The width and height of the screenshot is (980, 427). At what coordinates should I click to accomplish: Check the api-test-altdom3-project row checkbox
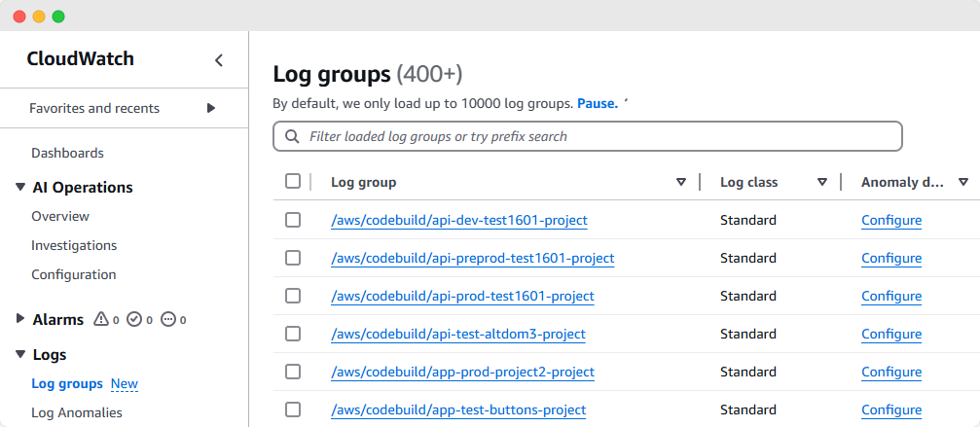tap(293, 334)
